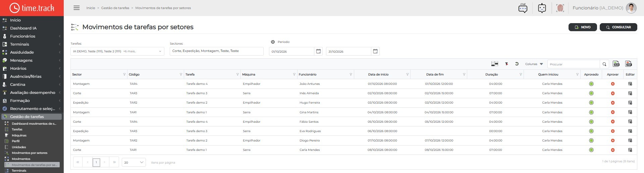The image size is (644, 173).
Task: Reject approval for Hugo Ferreira row
Action: [x=612, y=103]
